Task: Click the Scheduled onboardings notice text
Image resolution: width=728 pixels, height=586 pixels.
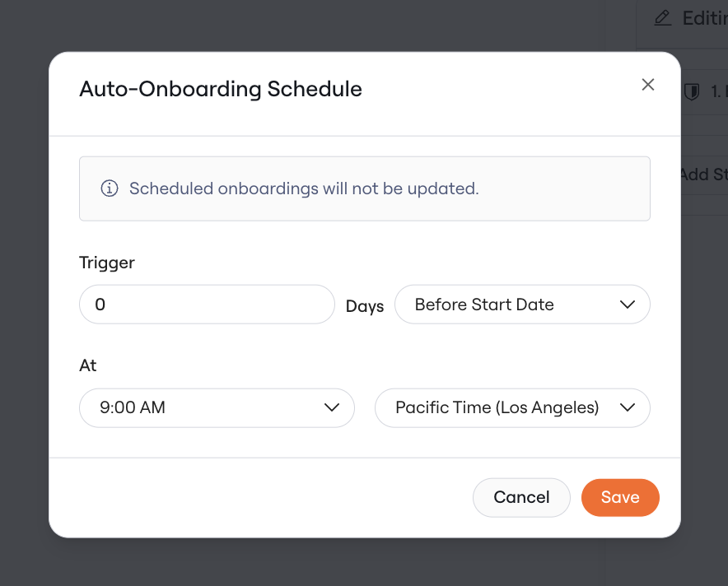Action: coord(304,188)
